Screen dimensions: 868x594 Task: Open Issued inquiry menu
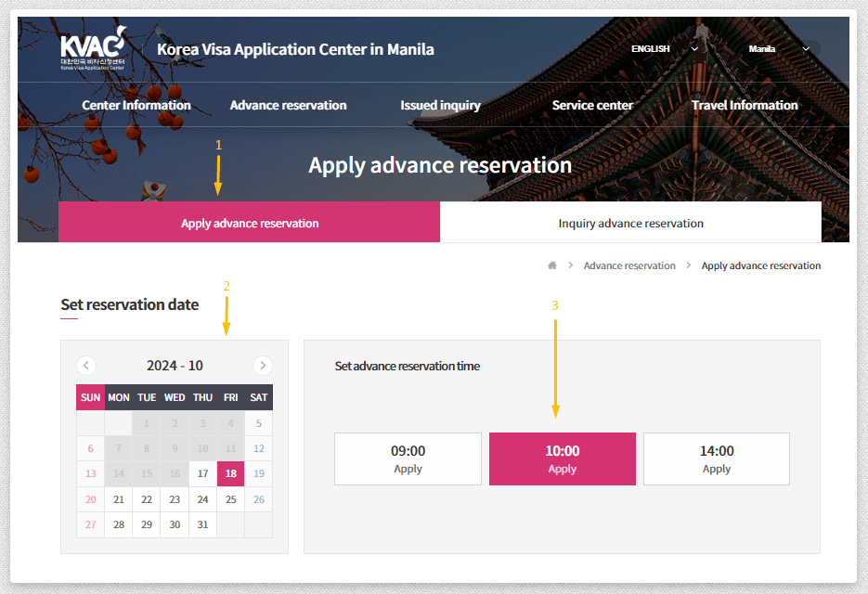pos(440,106)
